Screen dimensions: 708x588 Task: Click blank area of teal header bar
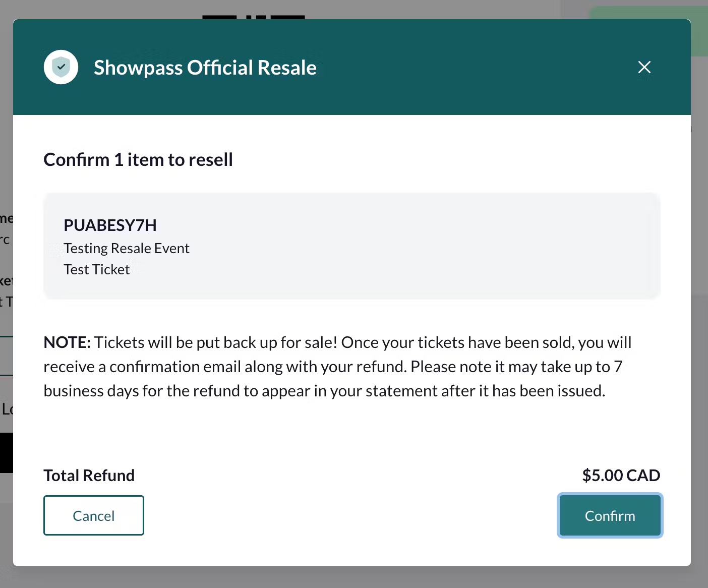click(474, 67)
